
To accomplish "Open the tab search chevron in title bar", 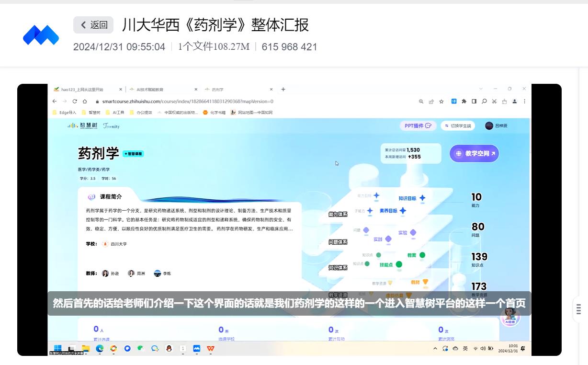I will tap(481, 89).
